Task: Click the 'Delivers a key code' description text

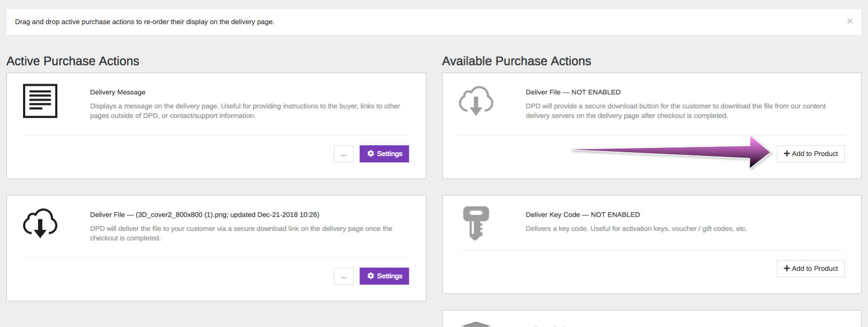Action: 637,228
